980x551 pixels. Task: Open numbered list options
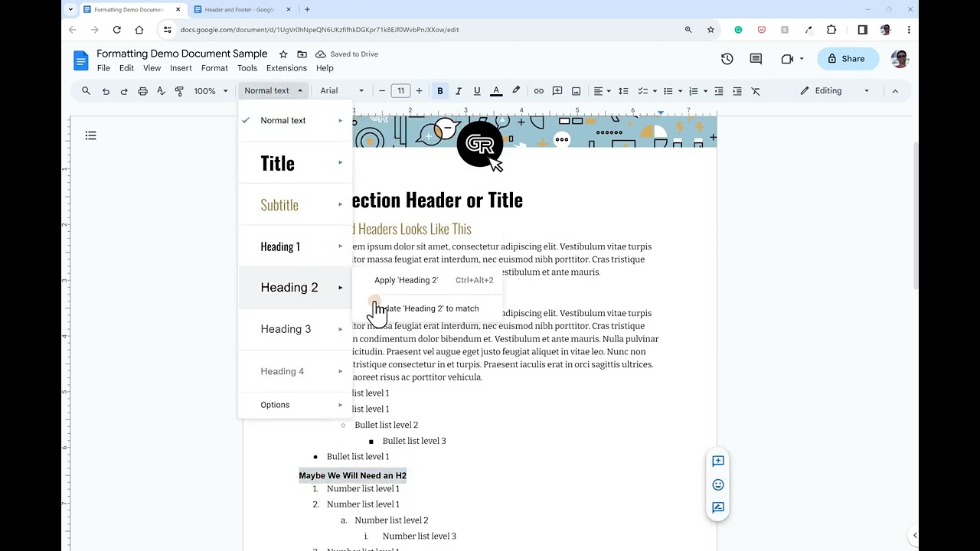697,91
